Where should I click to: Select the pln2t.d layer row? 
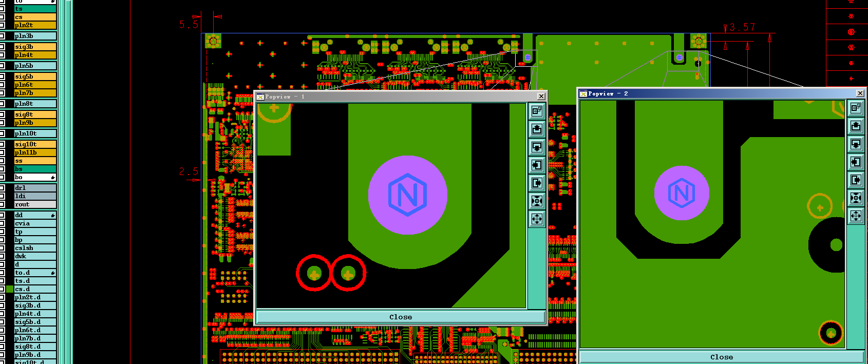click(x=35, y=297)
